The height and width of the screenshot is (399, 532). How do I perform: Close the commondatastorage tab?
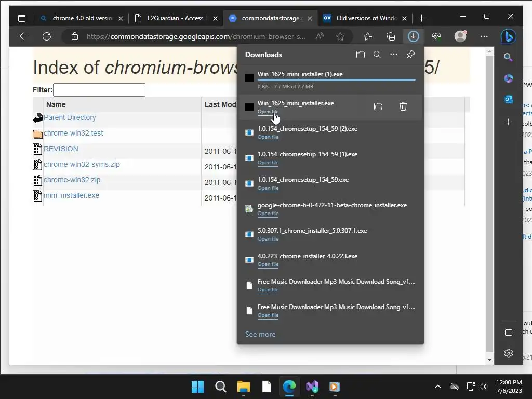click(310, 18)
